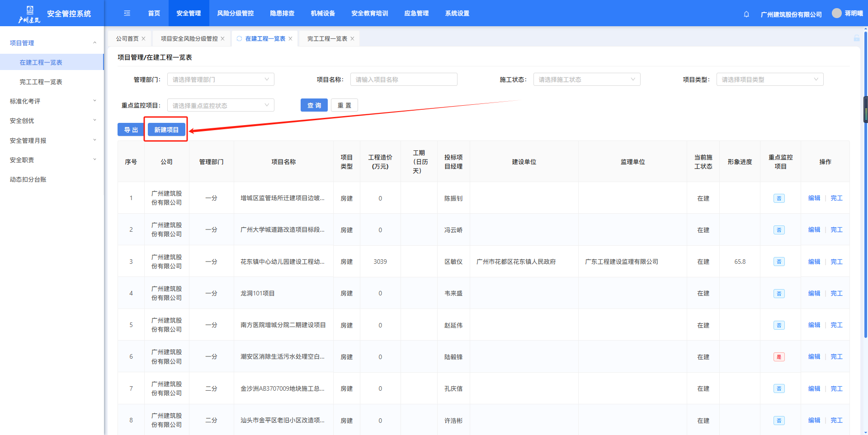
Task: Open the 施工状态 dropdown
Action: (587, 80)
